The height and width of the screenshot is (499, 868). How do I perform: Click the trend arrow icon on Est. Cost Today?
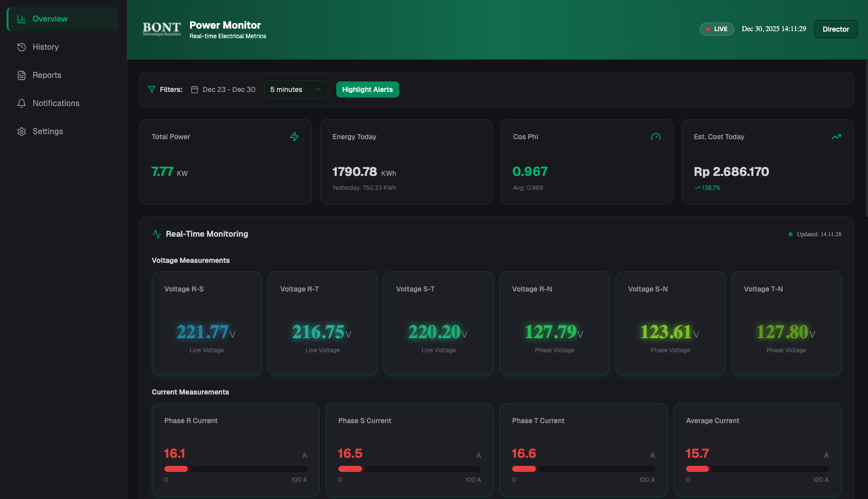836,137
